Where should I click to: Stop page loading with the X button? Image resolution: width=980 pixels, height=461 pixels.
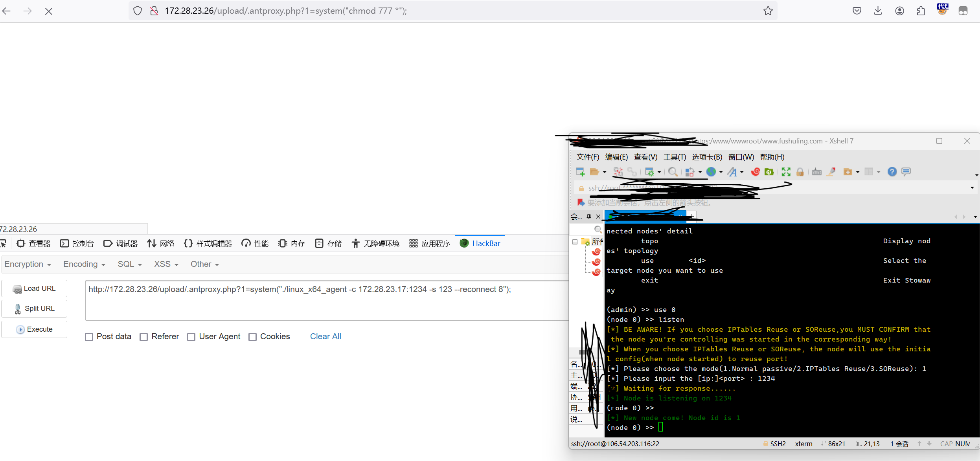click(49, 11)
